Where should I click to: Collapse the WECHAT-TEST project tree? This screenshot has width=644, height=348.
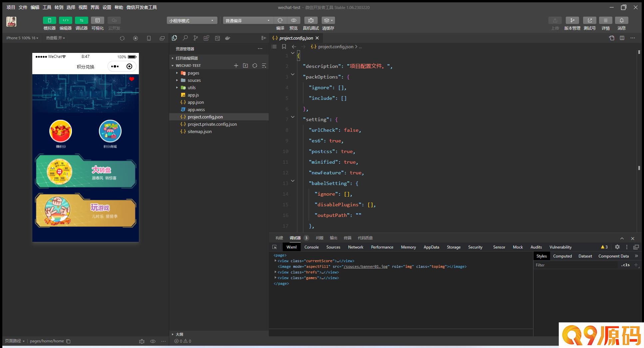[x=188, y=66]
